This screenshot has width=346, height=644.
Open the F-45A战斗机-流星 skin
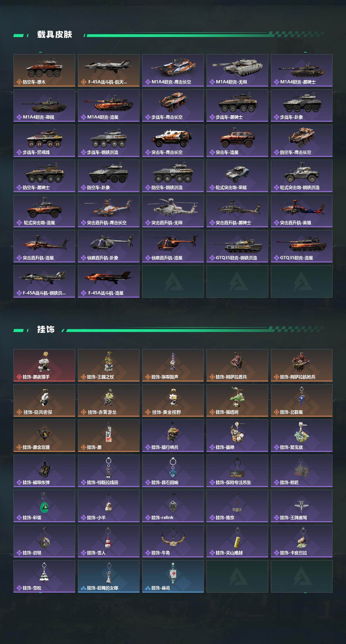[109, 281]
